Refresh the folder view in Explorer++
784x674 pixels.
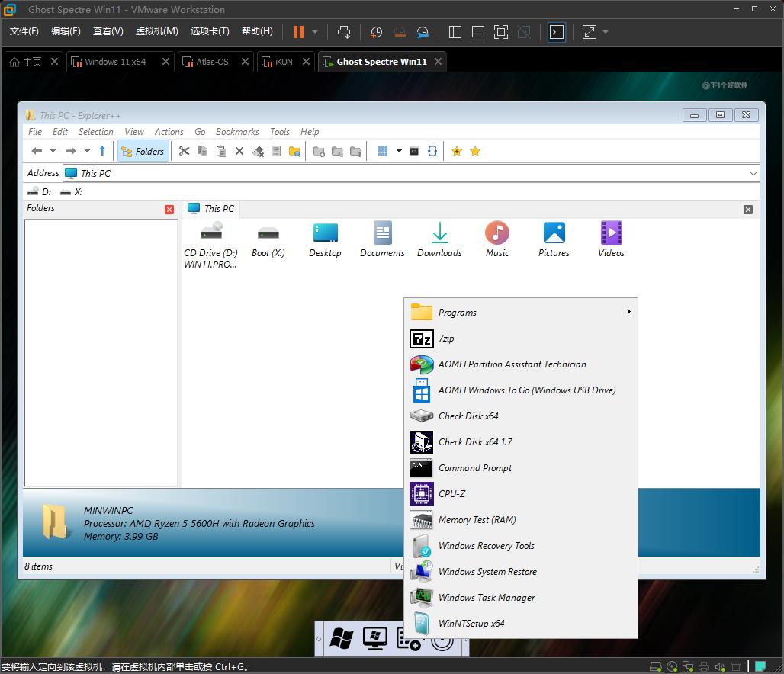pyautogui.click(x=432, y=151)
